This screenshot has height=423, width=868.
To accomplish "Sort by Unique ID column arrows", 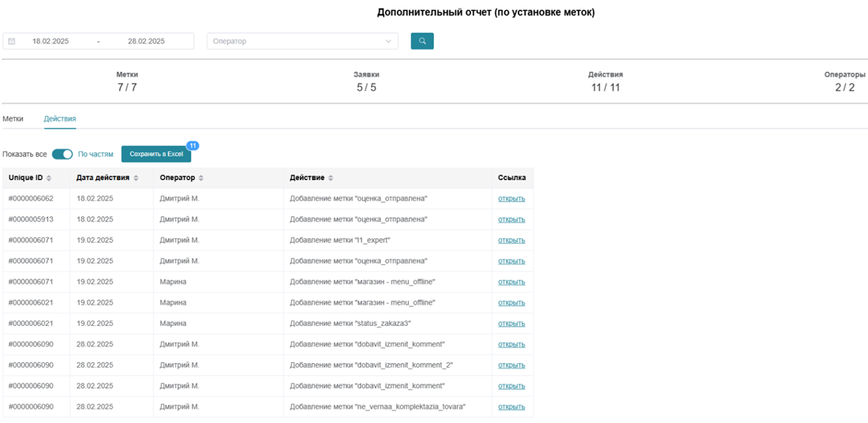I will point(49,178).
